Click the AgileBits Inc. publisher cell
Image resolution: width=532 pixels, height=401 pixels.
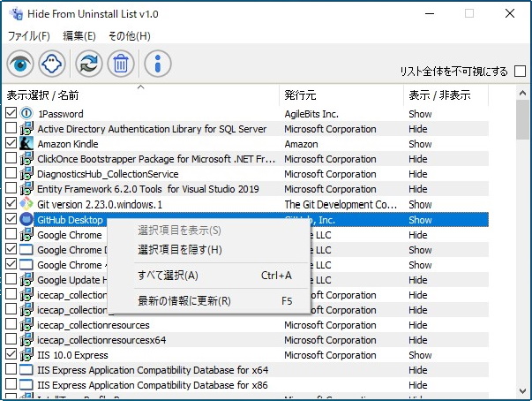(311, 114)
